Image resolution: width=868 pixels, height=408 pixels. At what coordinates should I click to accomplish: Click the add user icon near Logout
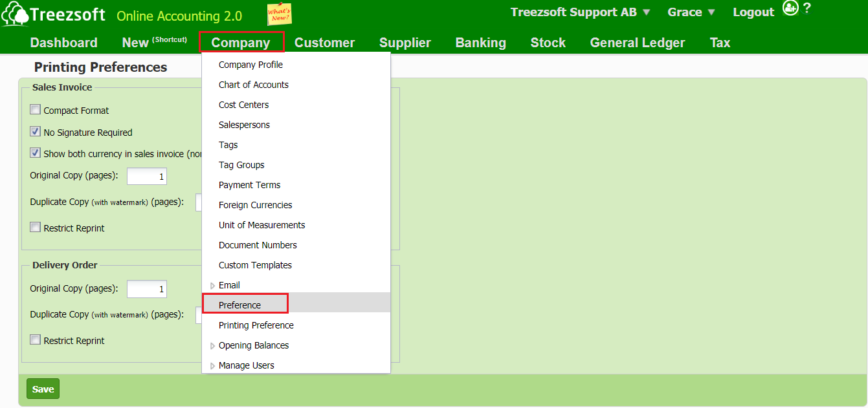(x=790, y=8)
